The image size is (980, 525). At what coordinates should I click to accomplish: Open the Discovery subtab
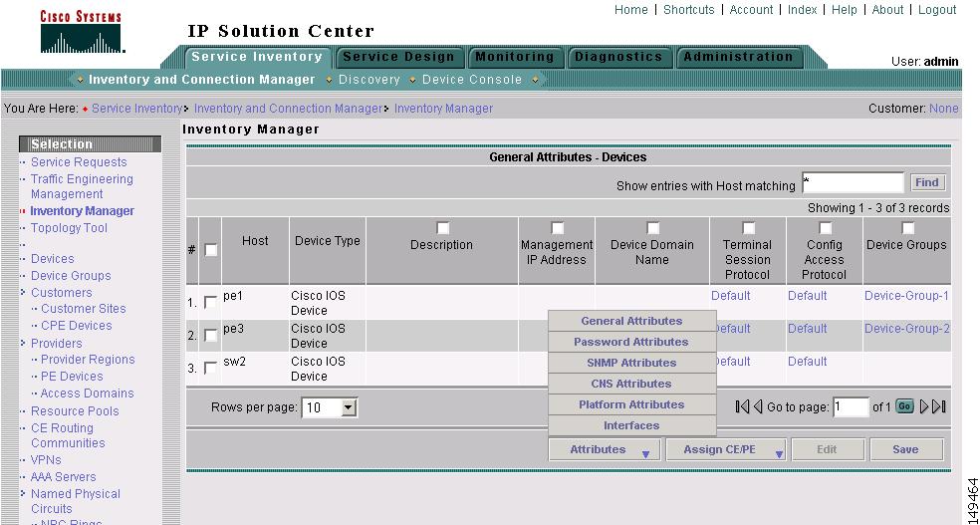point(369,80)
